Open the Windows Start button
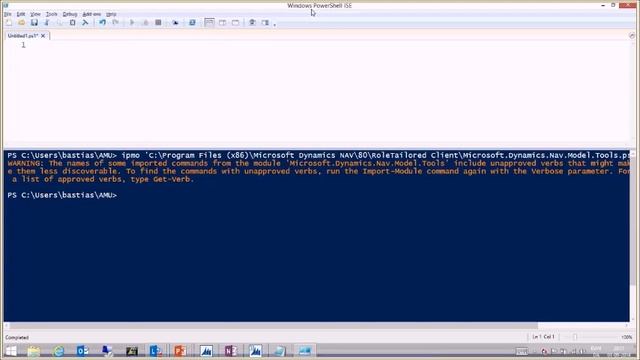This screenshot has width=640, height=360. (11, 351)
